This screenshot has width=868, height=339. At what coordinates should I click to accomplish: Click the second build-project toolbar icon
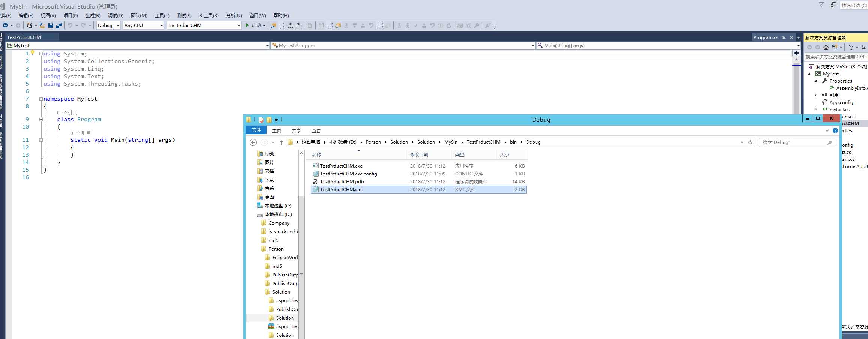click(299, 25)
